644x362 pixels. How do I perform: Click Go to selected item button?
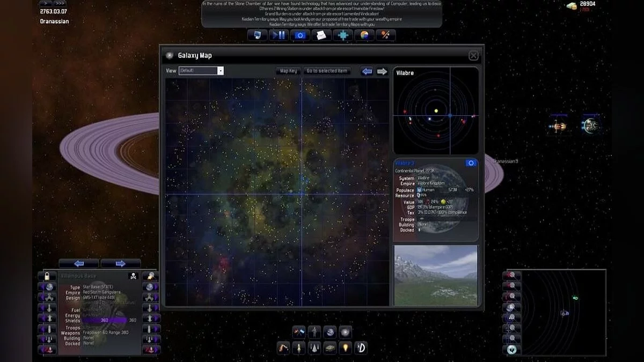tap(327, 71)
